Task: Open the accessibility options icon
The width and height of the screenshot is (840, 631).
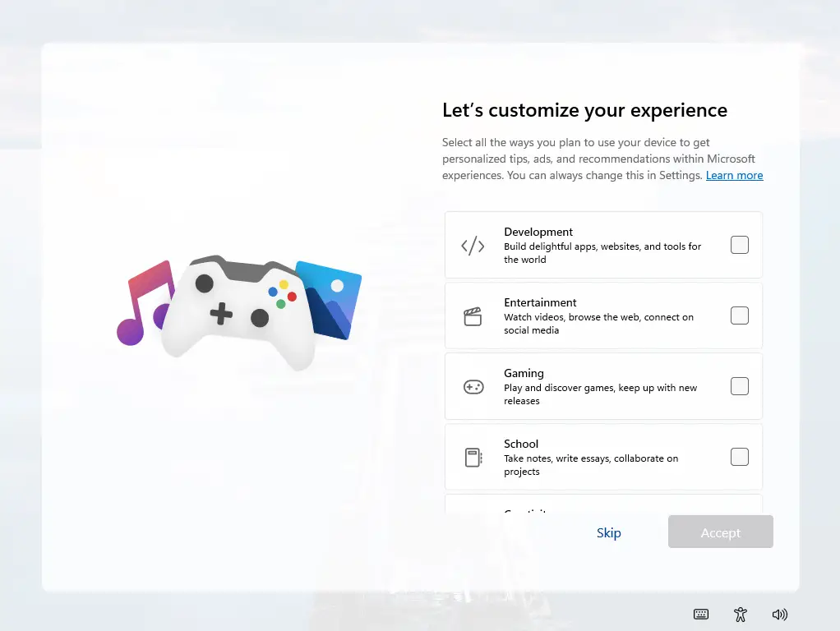Action: pyautogui.click(x=741, y=615)
